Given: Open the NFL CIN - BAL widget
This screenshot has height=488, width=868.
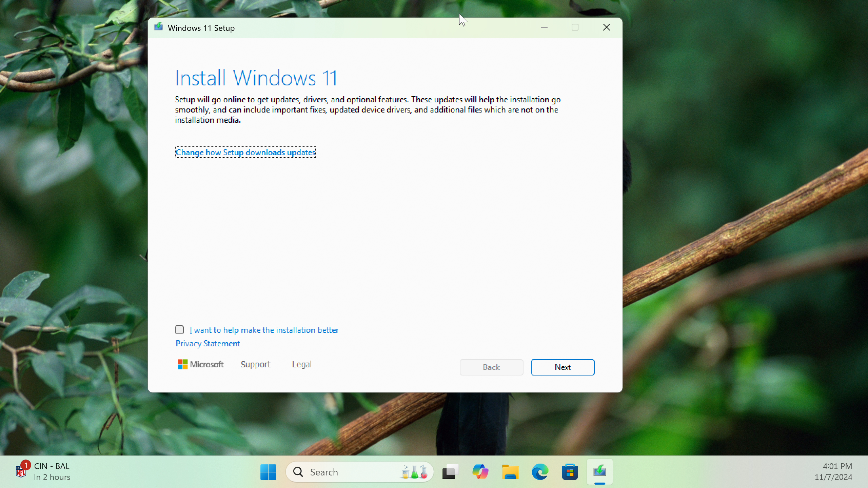Looking at the screenshot, I should [43, 472].
